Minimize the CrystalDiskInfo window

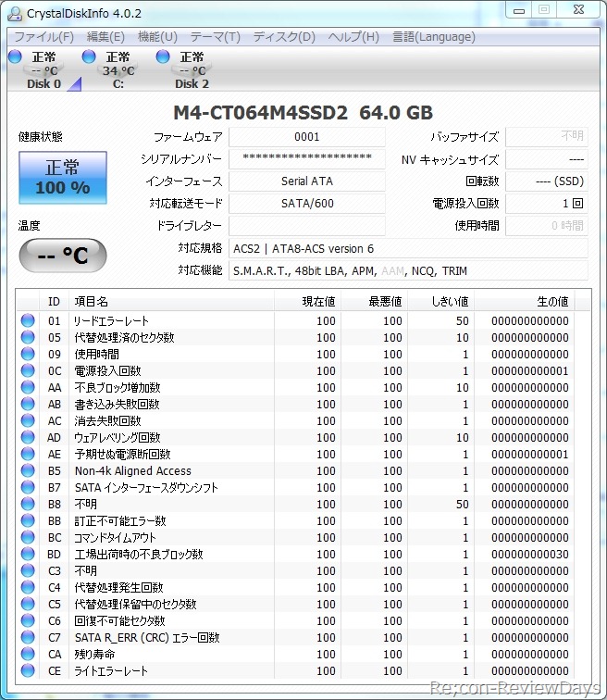[x=519, y=10]
